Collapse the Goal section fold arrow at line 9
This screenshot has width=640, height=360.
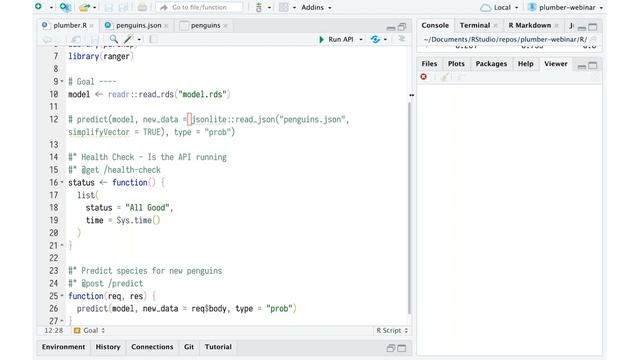pyautogui.click(x=62, y=82)
